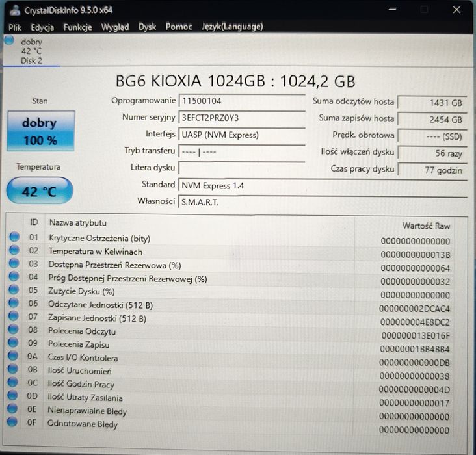This screenshot has width=476, height=455.
Task: Click status orb for Zapisane Jednostki
Action: click(x=14, y=316)
